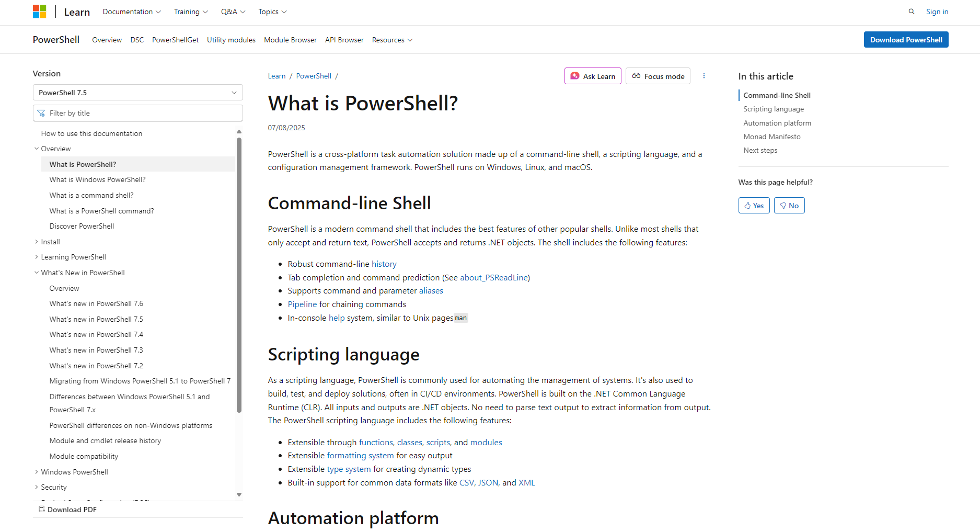Expand the Install tree node

pos(37,242)
